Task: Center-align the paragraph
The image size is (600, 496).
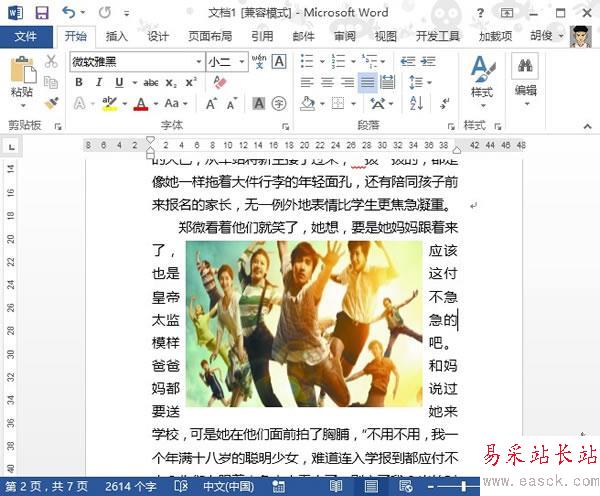Action: tap(327, 82)
